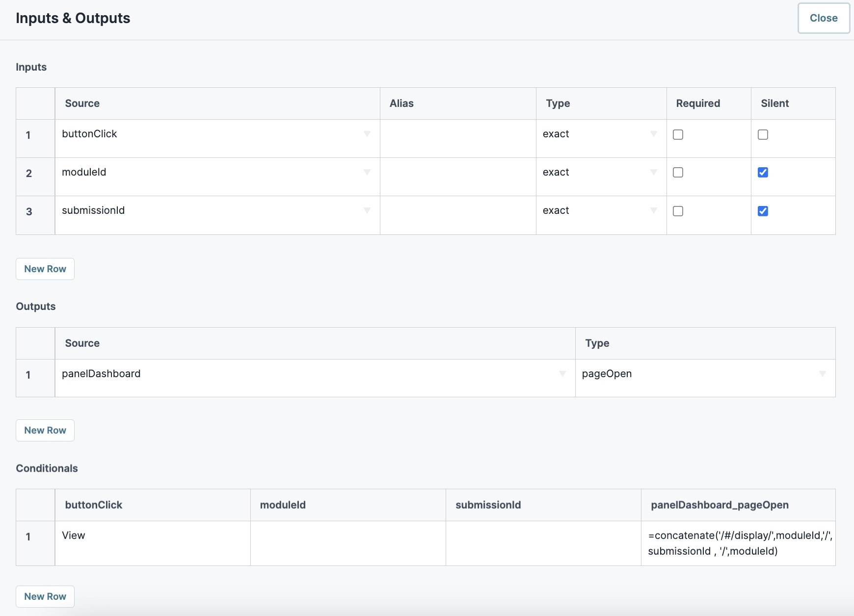Toggle Required checkbox for submissionId row
The image size is (854, 616).
pos(678,211)
